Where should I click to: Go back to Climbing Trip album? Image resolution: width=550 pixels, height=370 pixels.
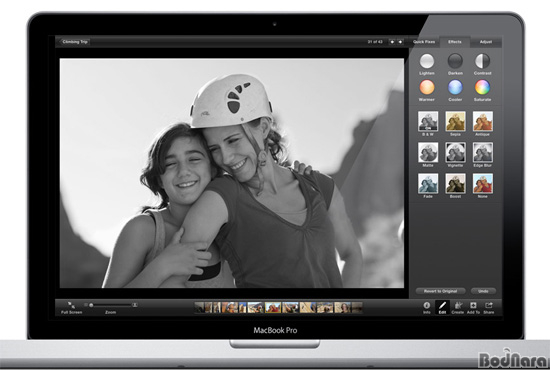(75, 42)
